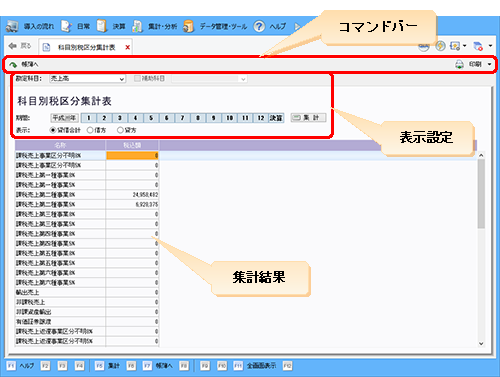This screenshot has height=377, width=500.
Task: Select month 4 in the period bar
Action: tap(135, 118)
